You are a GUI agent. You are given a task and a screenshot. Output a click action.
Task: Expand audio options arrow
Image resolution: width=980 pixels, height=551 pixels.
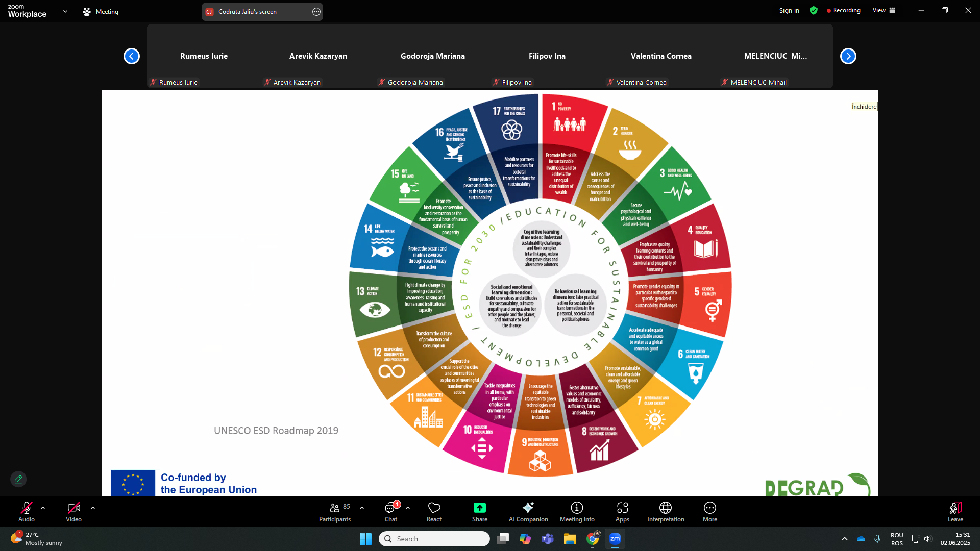pos(43,508)
